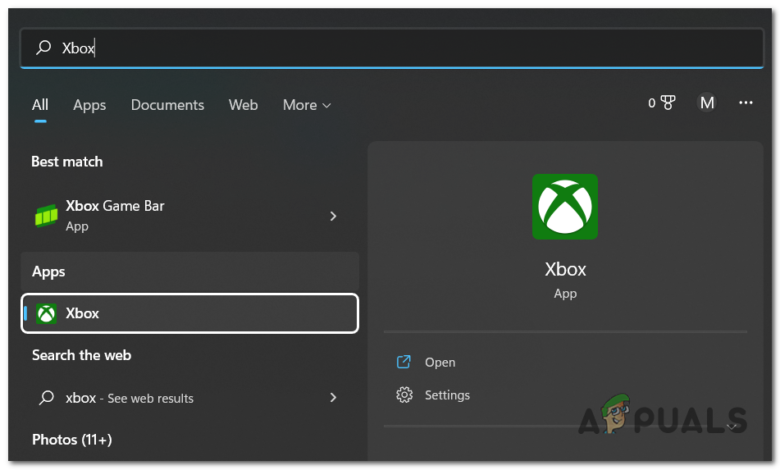
Task: Click the Search the web heading
Action: tap(82, 355)
